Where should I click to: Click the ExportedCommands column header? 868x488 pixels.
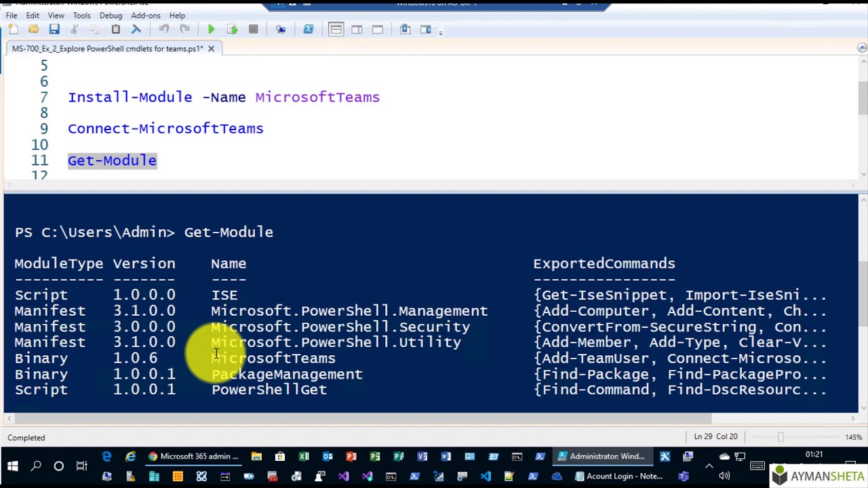click(x=604, y=264)
